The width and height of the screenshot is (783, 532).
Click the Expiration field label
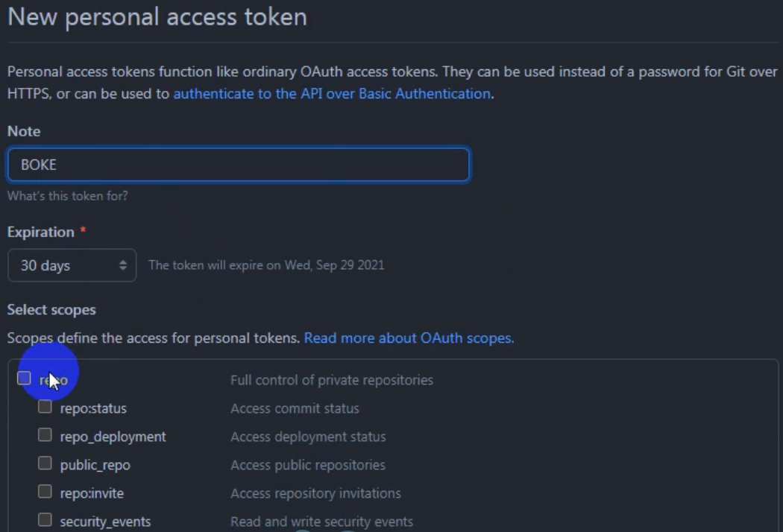pyautogui.click(x=41, y=232)
